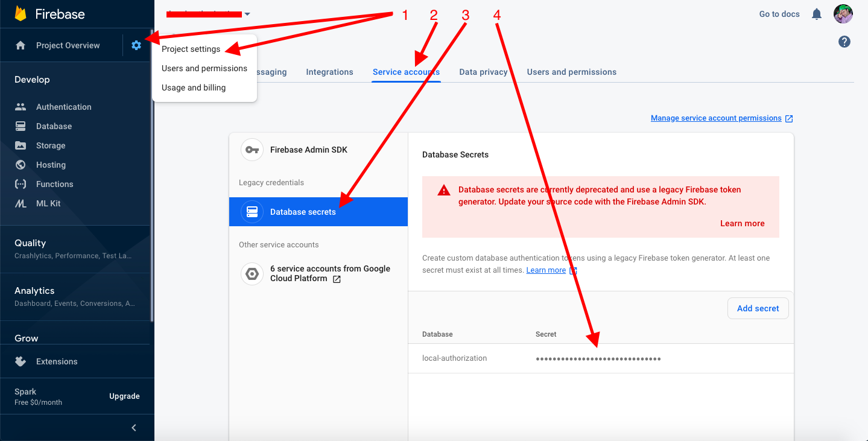Open the settings gear icon
This screenshot has height=441, width=868.
(x=136, y=45)
